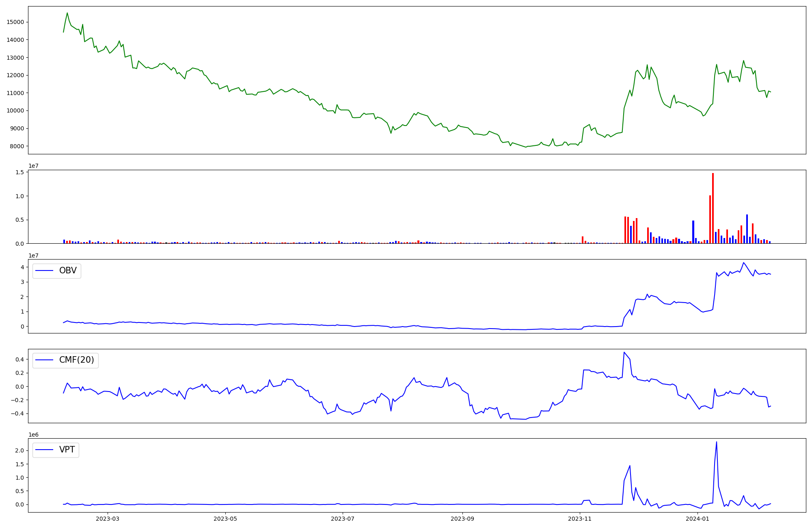Click the 0.4 tick on the CMF axis

pyautogui.click(x=19, y=359)
